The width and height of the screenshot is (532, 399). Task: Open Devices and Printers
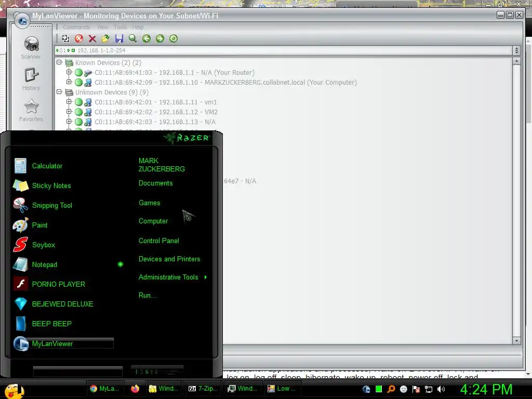point(169,259)
